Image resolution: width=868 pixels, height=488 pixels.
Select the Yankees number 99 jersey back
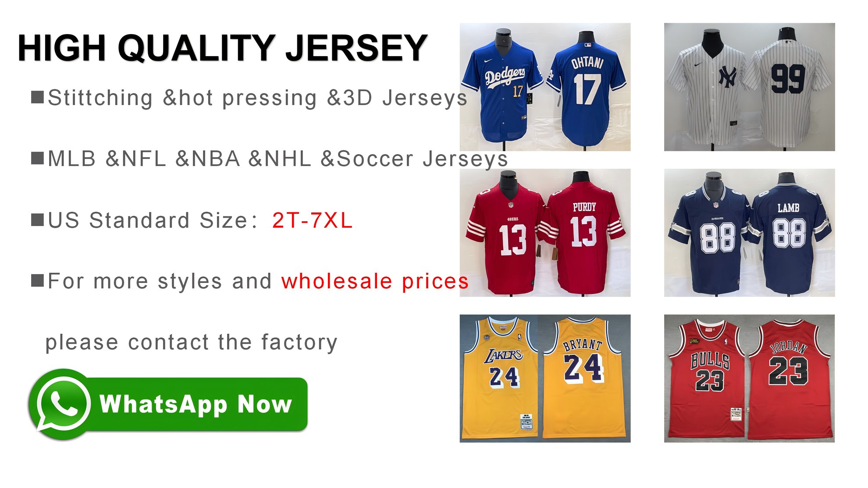pyautogui.click(x=788, y=88)
